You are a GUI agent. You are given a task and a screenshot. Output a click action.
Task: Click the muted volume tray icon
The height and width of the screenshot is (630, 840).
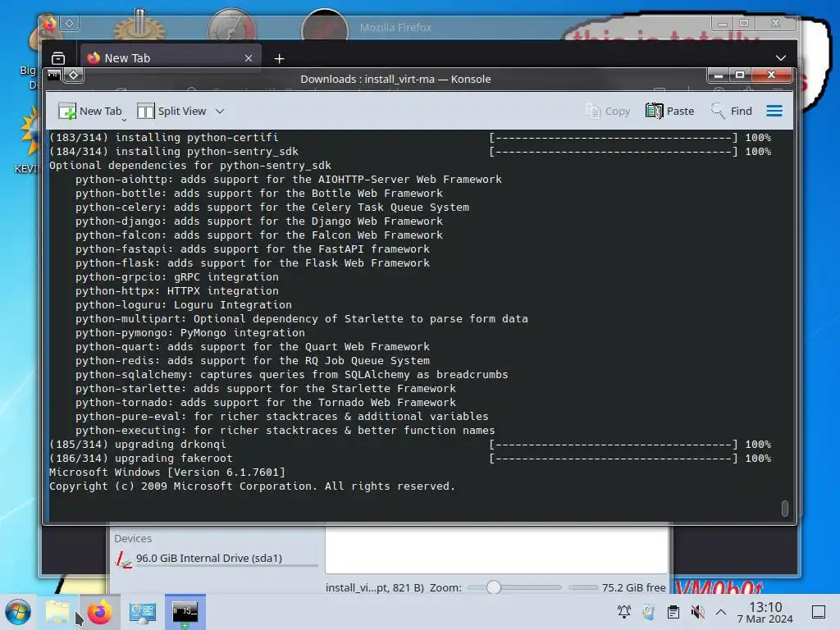click(x=697, y=612)
